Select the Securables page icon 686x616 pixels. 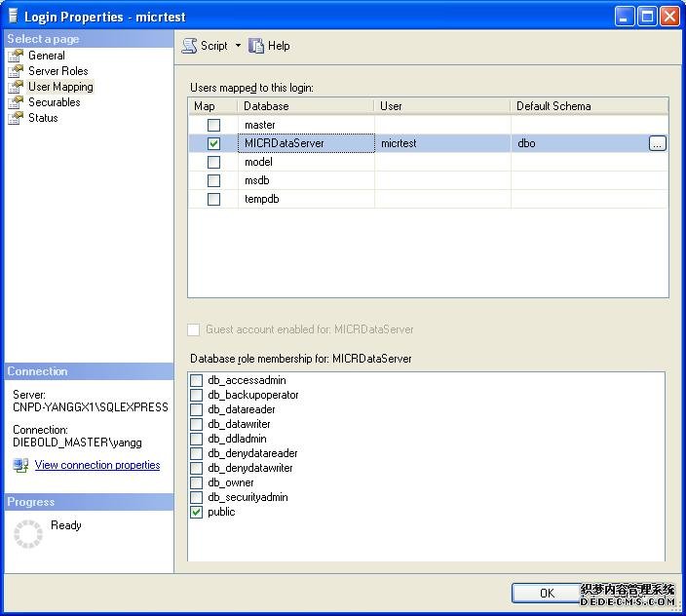point(16,102)
